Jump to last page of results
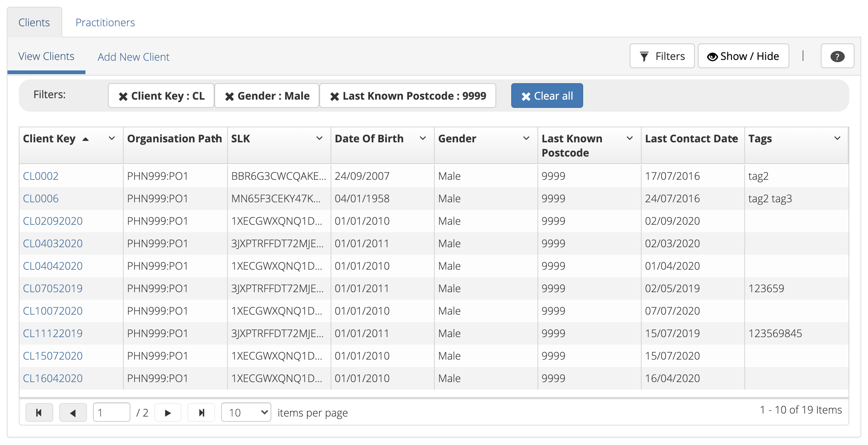The height and width of the screenshot is (445, 868). click(x=202, y=412)
